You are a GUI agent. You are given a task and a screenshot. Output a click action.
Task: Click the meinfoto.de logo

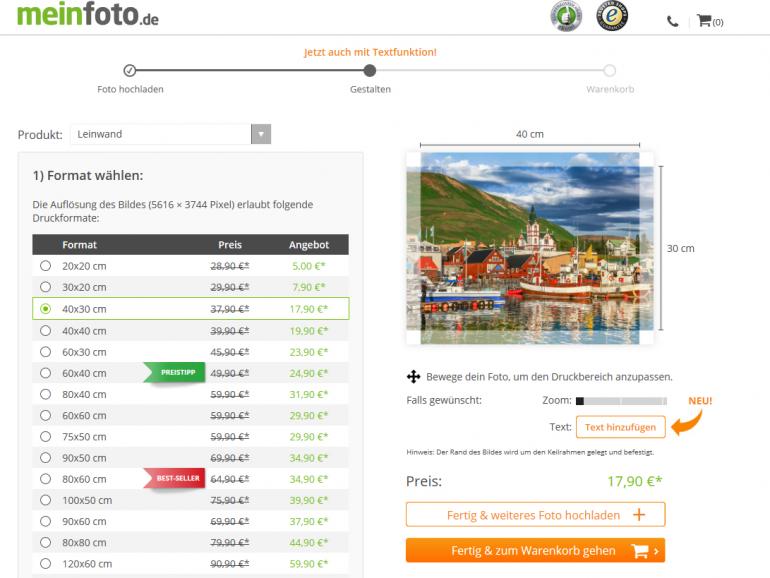[87, 14]
